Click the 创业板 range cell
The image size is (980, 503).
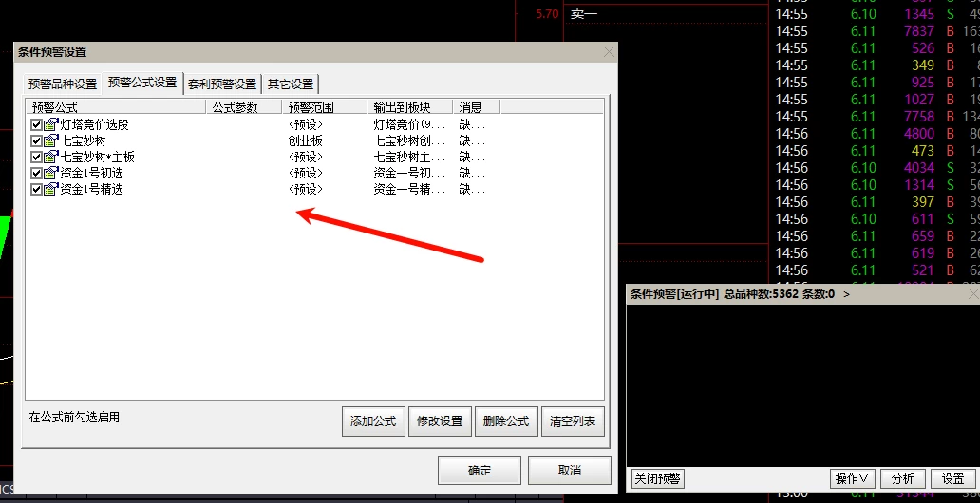coord(306,140)
